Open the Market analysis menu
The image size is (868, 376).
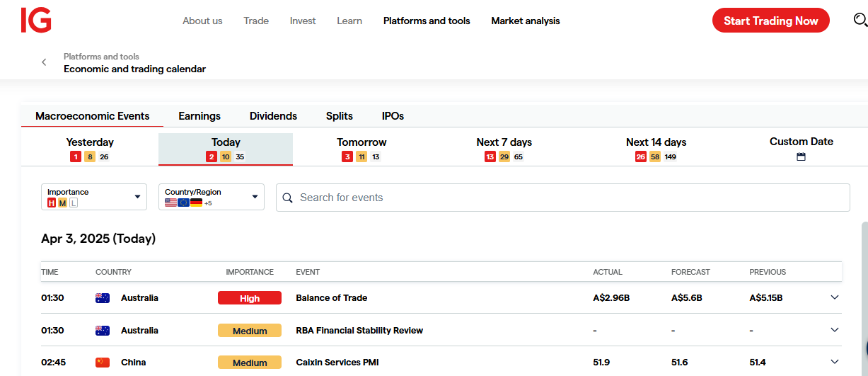point(525,21)
